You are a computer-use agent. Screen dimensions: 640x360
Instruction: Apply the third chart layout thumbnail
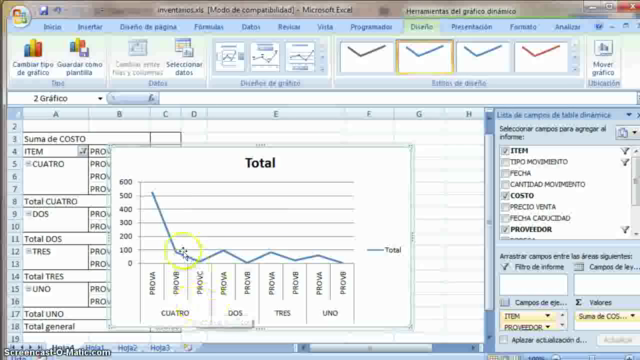[300, 57]
